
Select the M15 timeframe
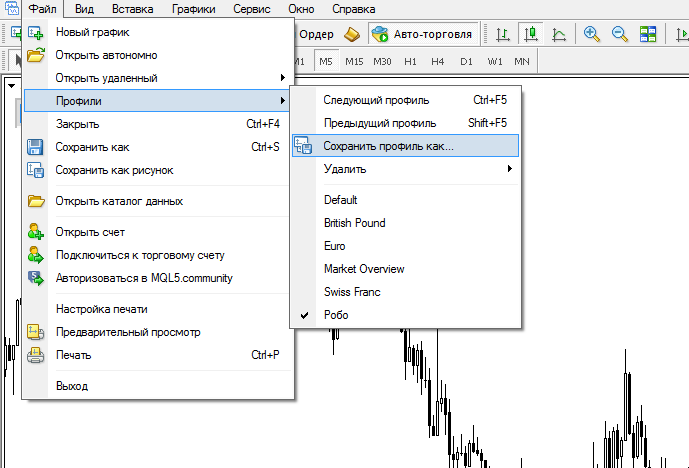(354, 62)
